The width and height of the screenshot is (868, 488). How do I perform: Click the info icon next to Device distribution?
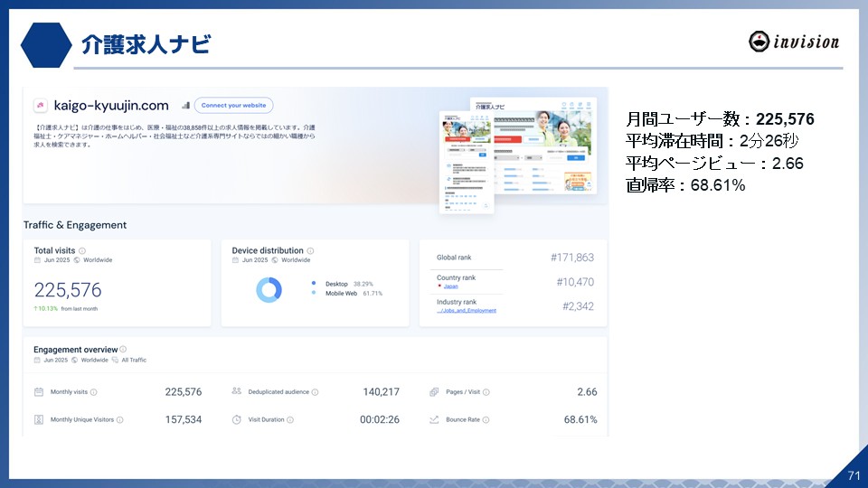click(310, 250)
